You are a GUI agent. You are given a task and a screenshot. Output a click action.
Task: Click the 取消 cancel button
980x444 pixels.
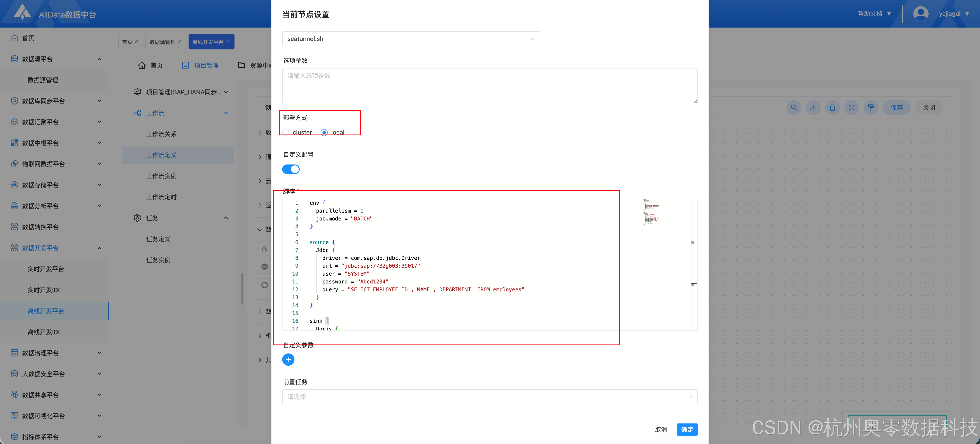pyautogui.click(x=660, y=430)
